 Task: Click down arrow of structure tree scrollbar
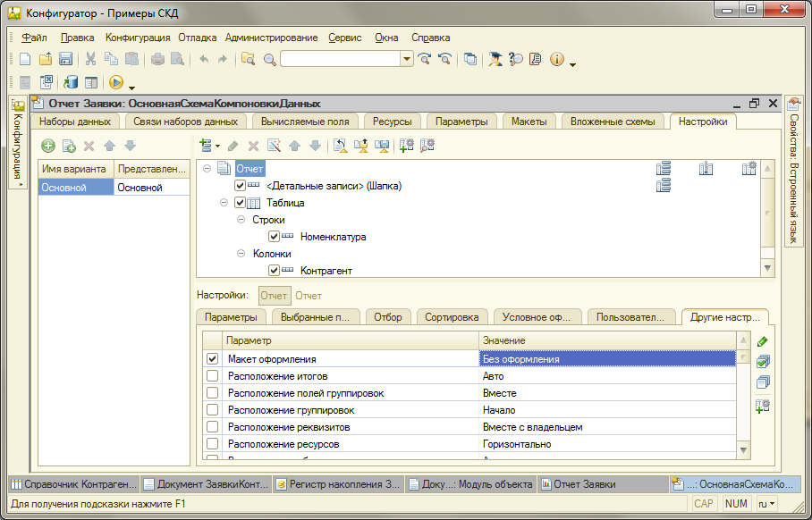pos(768,268)
